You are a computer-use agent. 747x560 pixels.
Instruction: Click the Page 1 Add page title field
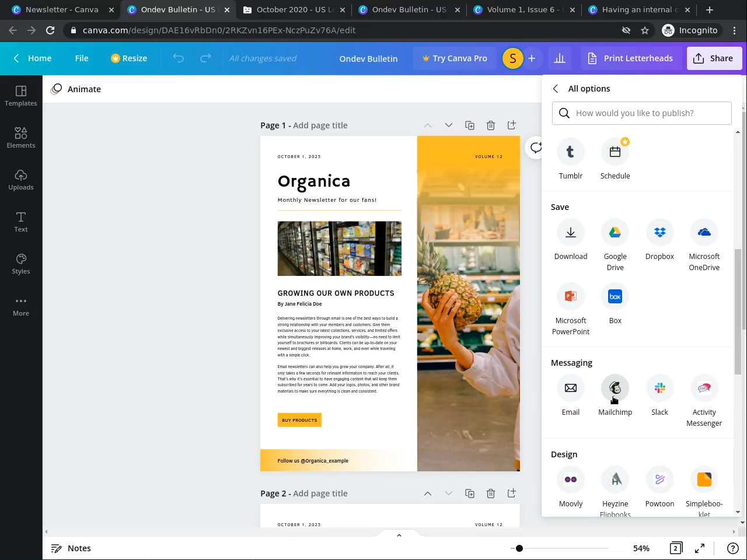tap(320, 125)
